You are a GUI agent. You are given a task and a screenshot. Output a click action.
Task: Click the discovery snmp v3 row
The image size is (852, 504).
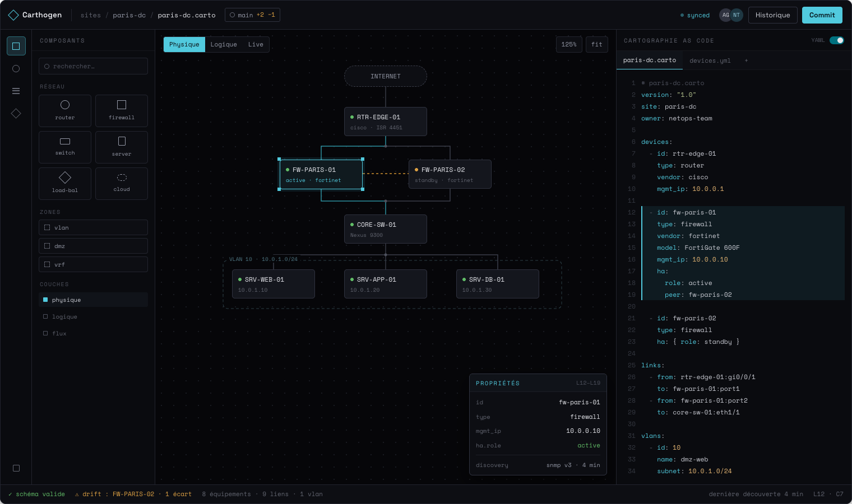(x=538, y=465)
